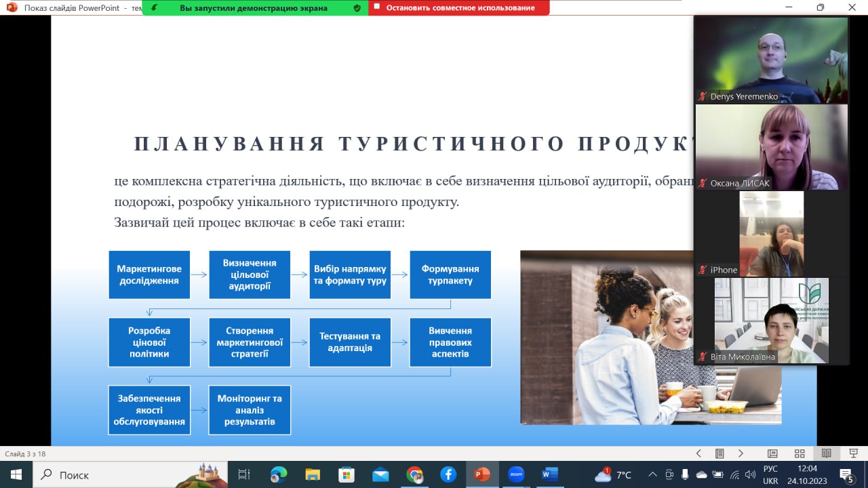The width and height of the screenshot is (868, 488).
Task: Open File Explorer from taskbar
Action: 313,474
